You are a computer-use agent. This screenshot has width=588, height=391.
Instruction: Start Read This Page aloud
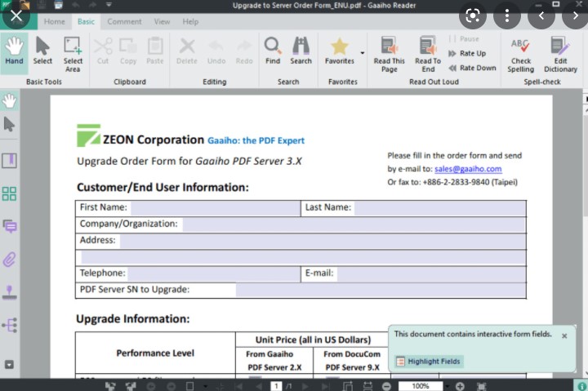390,55
